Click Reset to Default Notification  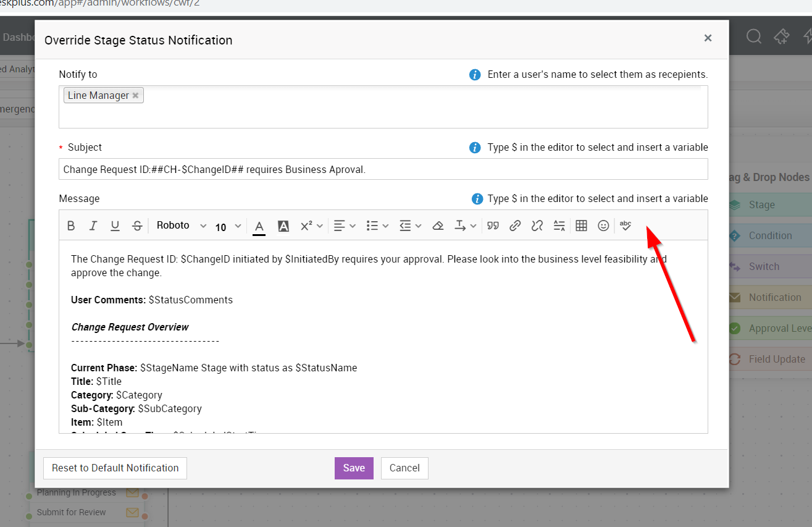point(115,468)
